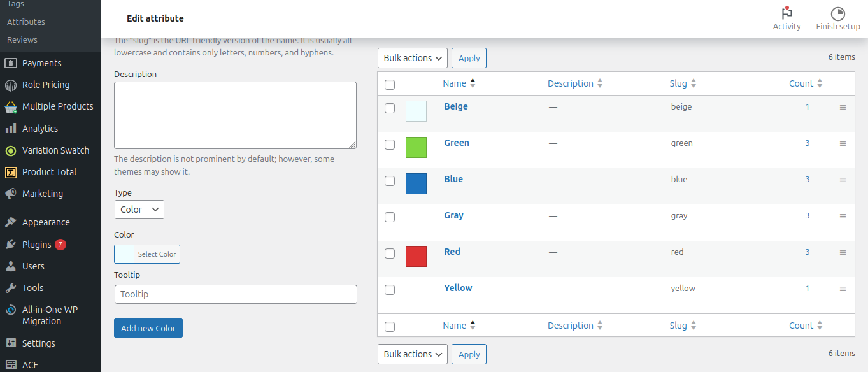Open the Blue attribute for editing
This screenshot has width=868, height=372.
[x=453, y=178]
